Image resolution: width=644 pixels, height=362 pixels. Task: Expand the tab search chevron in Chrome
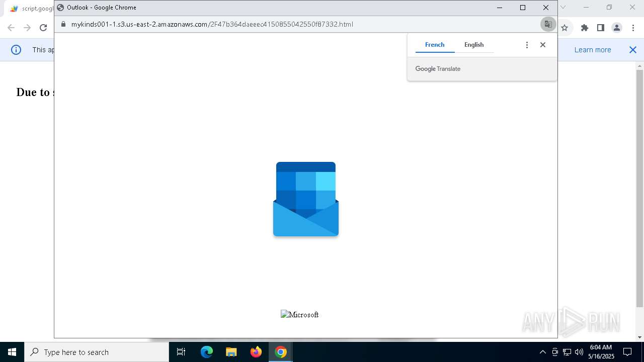coord(563,7)
